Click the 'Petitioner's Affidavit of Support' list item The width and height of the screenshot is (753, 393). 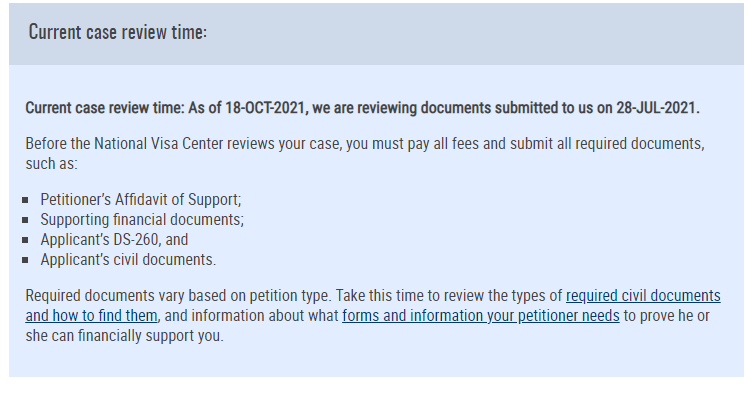point(141,199)
